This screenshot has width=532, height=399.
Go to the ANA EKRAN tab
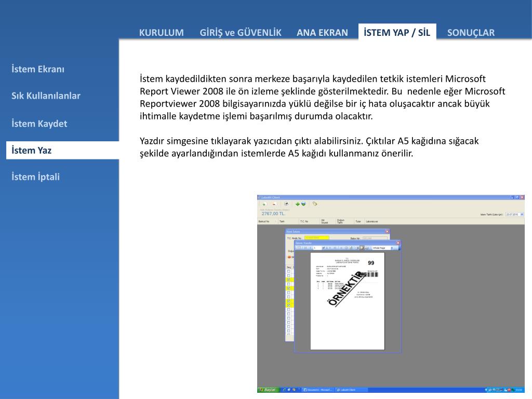pos(322,33)
